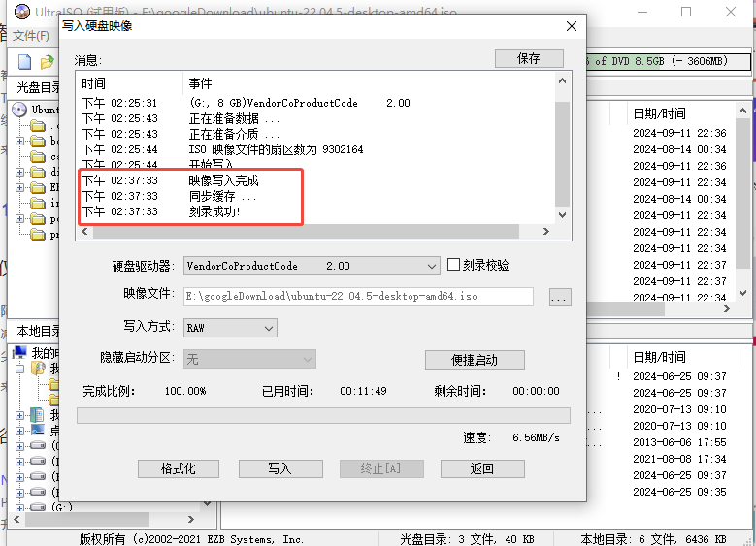Select log row 映像写入完成
Screen dimensions: 756x546
point(224,180)
